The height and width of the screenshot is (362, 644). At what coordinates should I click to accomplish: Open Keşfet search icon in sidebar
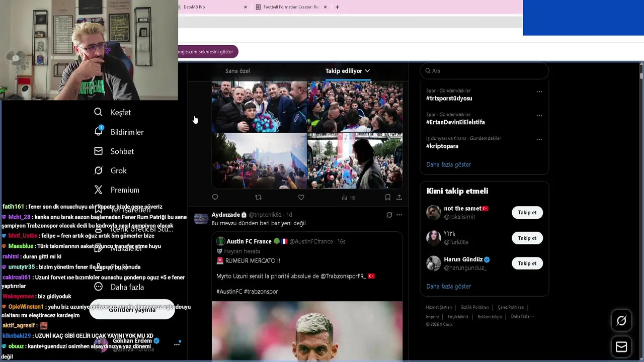98,112
